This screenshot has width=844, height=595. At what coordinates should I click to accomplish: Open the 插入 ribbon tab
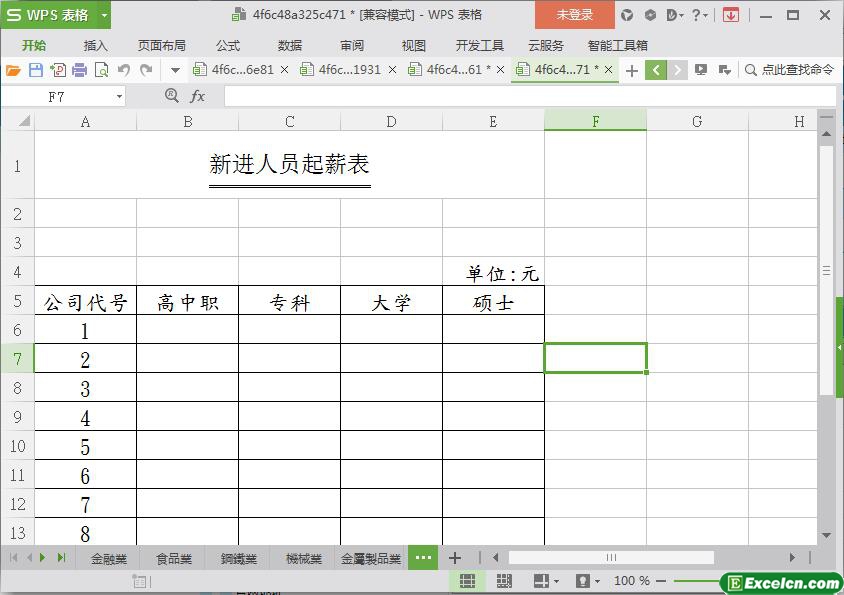click(95, 46)
